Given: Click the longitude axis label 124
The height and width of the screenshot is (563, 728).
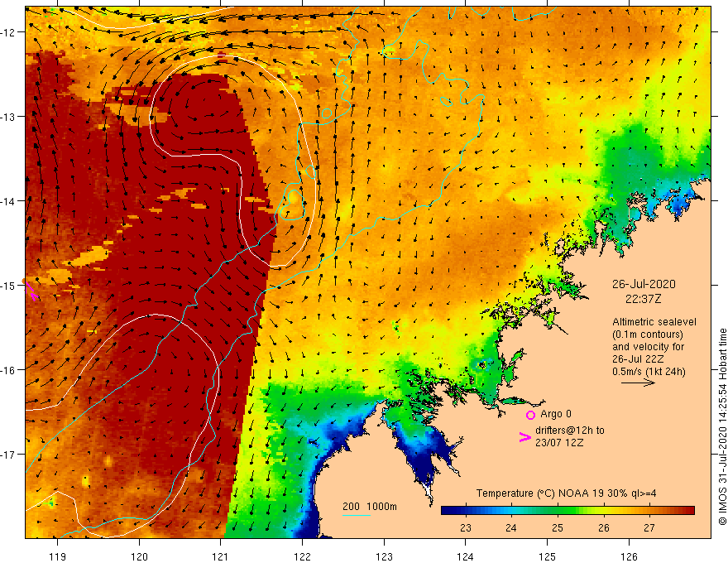Looking at the screenshot, I should [x=466, y=556].
